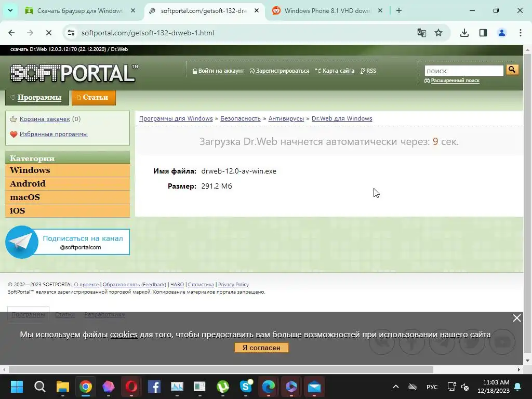Viewport: 532px width, 399px height.
Task: Close the cookie notice with X
Action: point(517,318)
